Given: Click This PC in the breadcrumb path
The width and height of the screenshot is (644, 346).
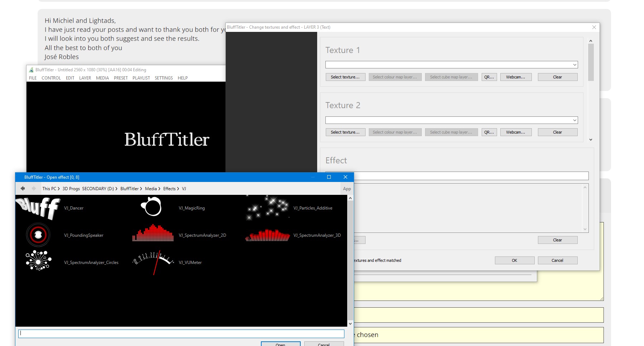Looking at the screenshot, I should 49,189.
